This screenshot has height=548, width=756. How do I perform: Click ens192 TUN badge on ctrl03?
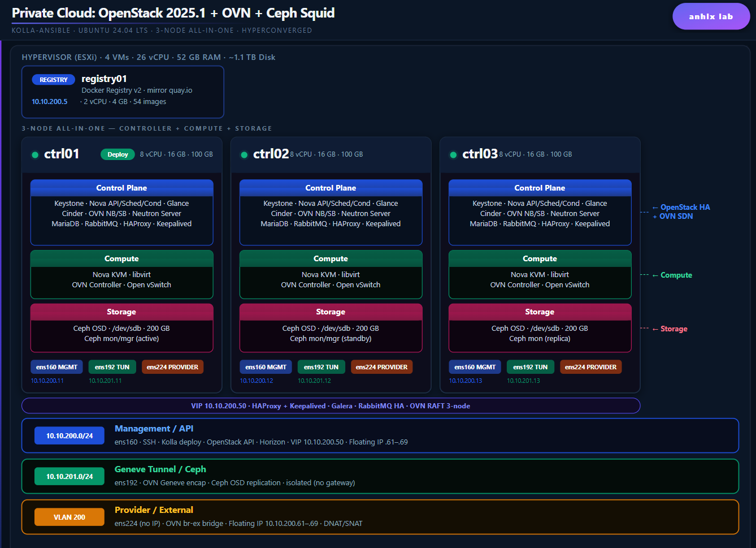(530, 367)
